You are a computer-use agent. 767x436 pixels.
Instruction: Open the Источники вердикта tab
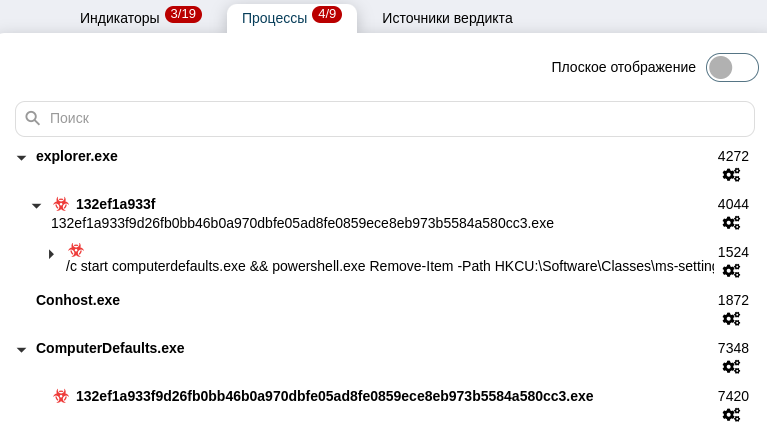pos(447,18)
